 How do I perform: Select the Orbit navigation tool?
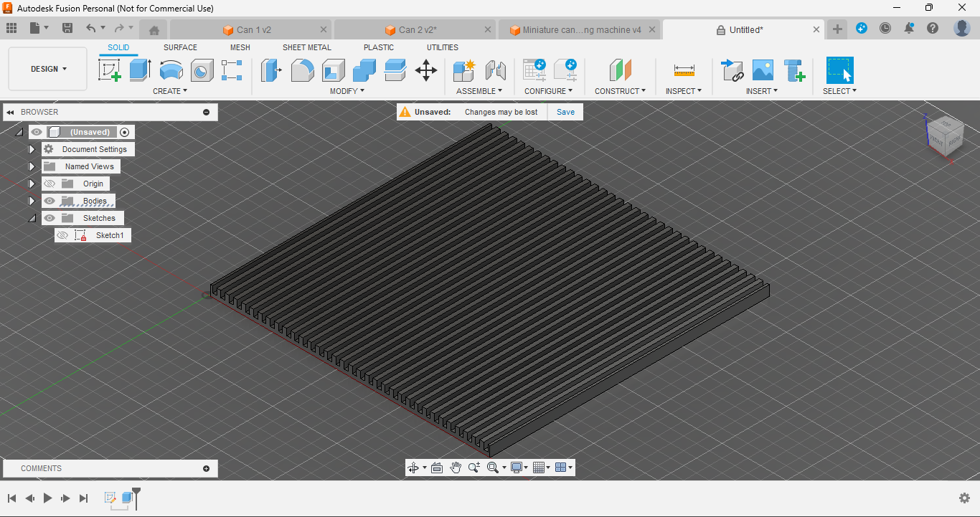point(413,468)
